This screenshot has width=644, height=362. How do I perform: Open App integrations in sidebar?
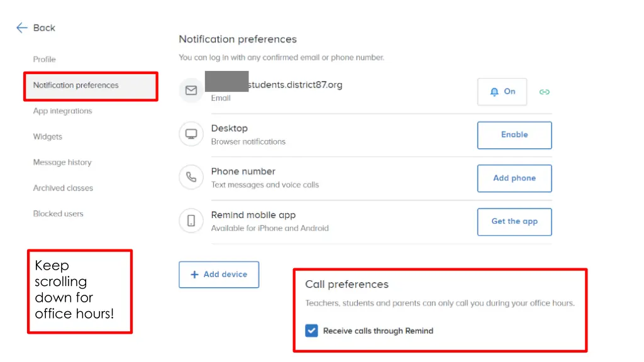(x=63, y=111)
